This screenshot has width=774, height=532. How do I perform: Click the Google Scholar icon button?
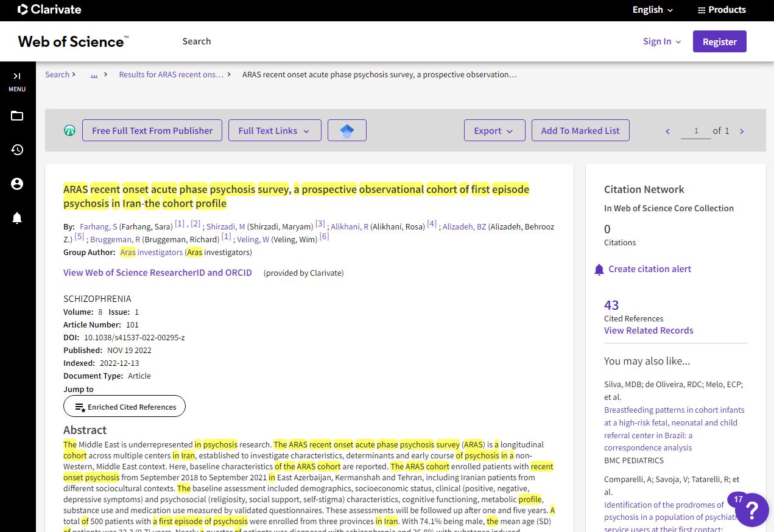coord(347,130)
